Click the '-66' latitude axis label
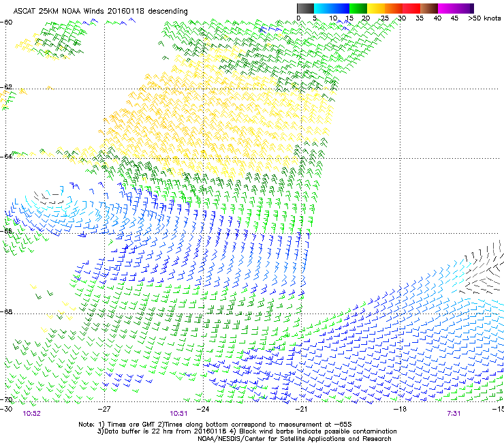 [6, 231]
